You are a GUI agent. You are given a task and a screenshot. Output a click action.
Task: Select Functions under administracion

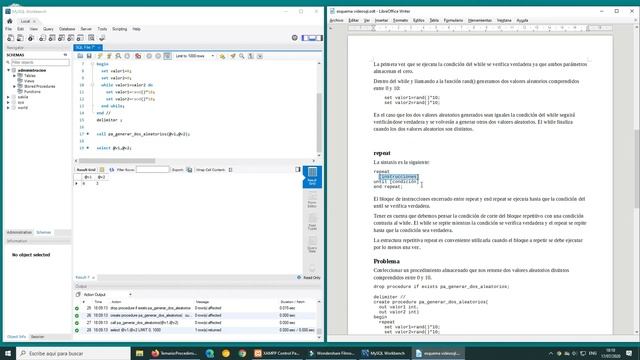[32, 91]
